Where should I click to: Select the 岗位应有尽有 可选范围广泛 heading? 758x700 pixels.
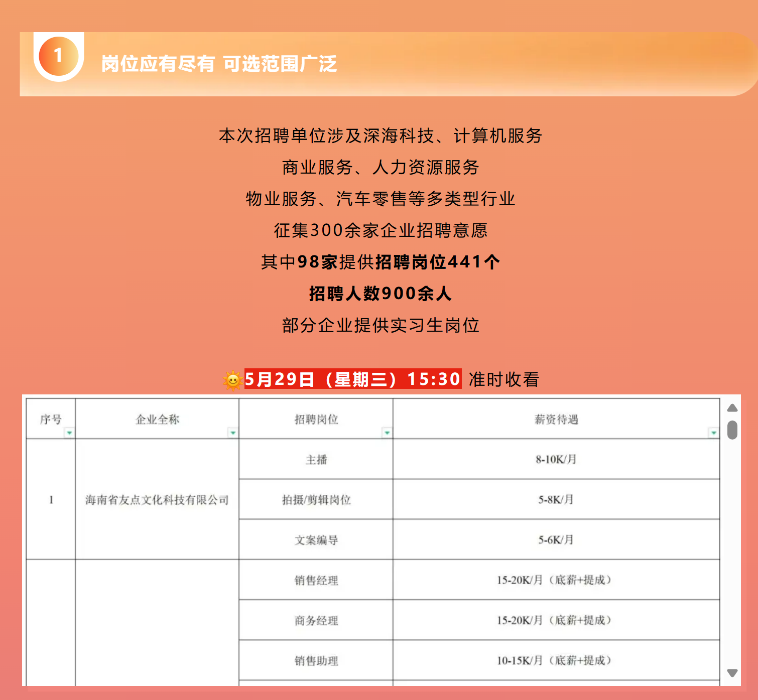point(219,64)
